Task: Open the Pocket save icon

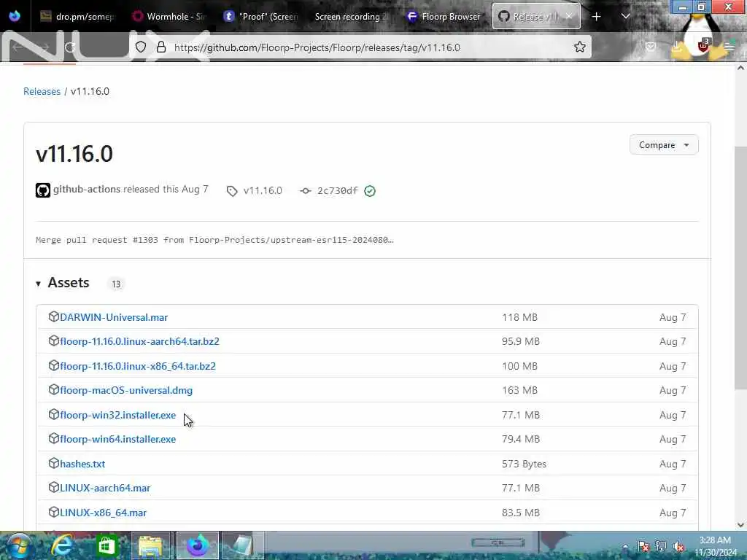Action: click(650, 47)
